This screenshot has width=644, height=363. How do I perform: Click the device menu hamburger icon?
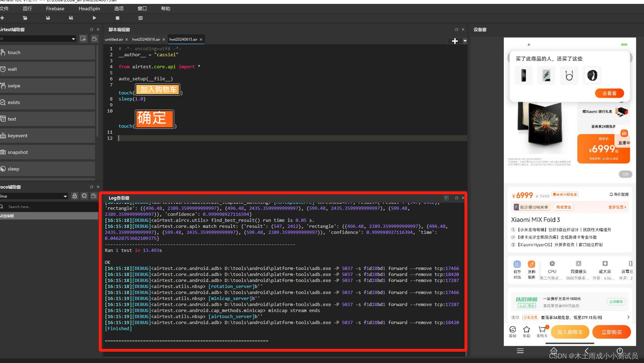[x=520, y=351]
